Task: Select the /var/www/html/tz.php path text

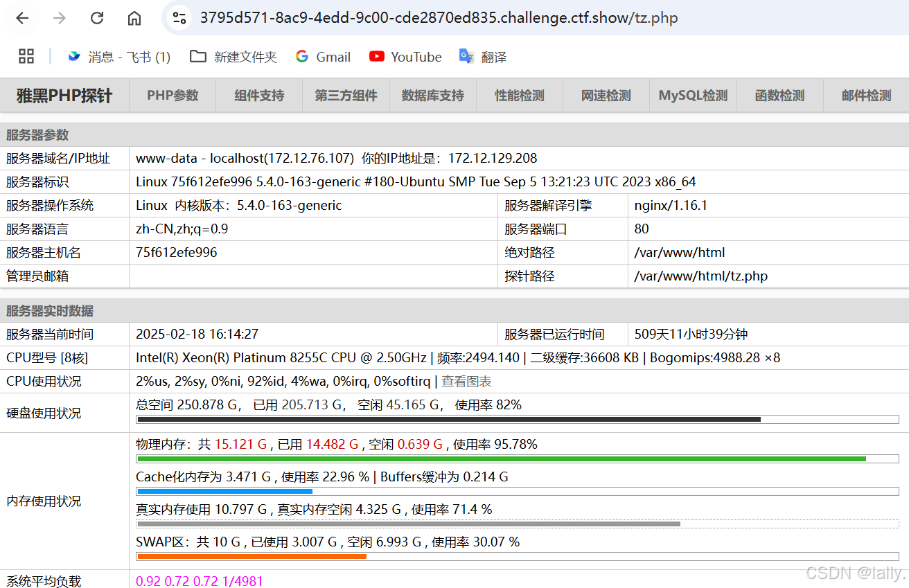Action: coord(701,276)
